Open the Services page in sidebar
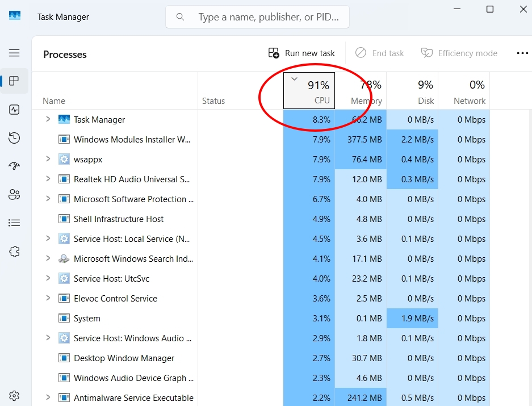 click(14, 252)
